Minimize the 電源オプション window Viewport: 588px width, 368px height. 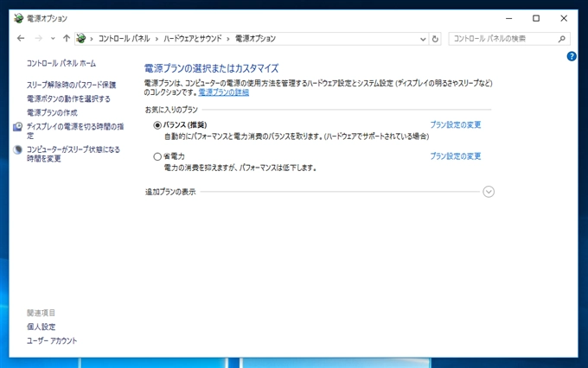(x=508, y=18)
